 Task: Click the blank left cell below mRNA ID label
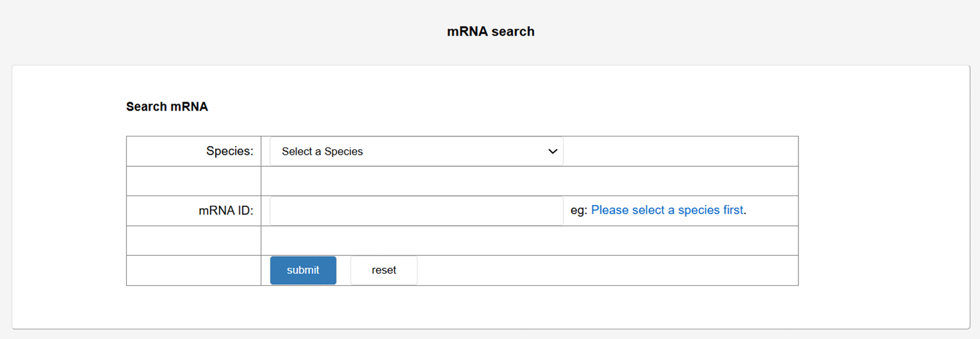pos(194,241)
